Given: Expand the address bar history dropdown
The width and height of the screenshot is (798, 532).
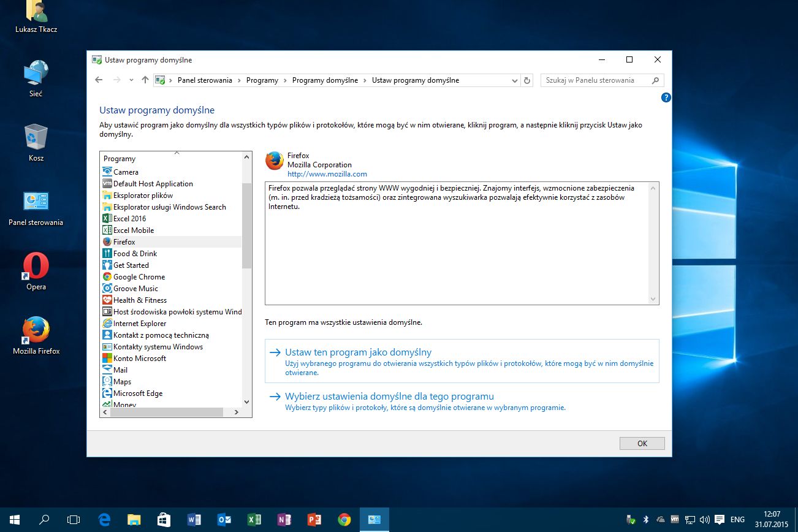Looking at the screenshot, I should [514, 80].
